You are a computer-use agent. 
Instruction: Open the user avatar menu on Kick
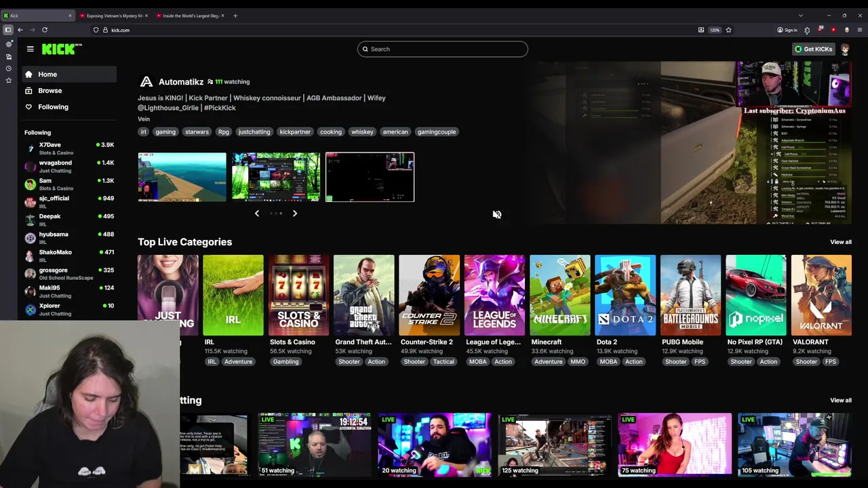click(845, 49)
